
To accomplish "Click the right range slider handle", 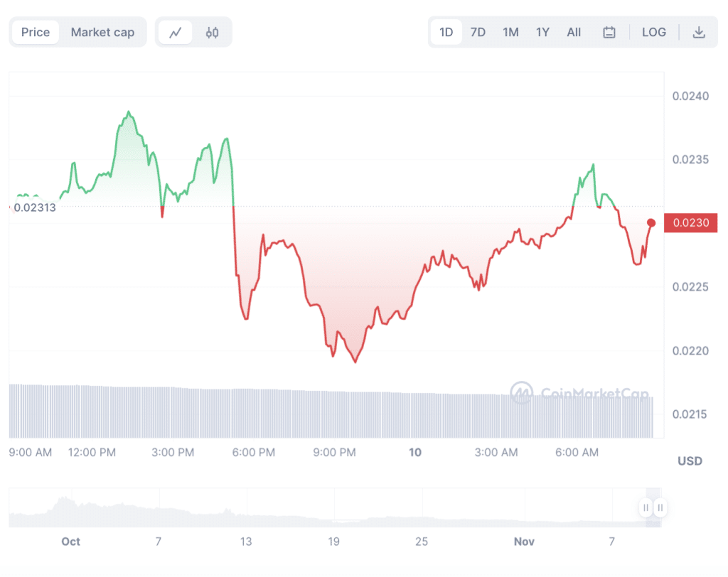I will [x=660, y=507].
